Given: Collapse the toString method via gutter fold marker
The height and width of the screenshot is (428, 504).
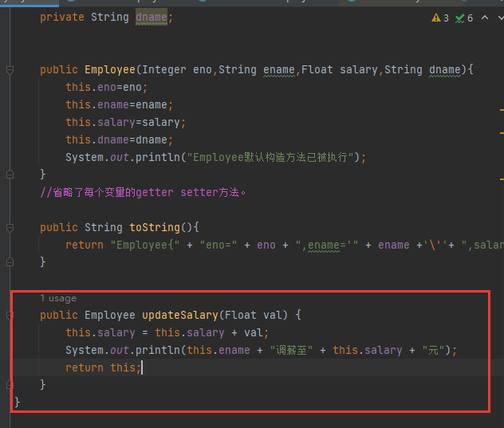Looking at the screenshot, I should point(10,227).
